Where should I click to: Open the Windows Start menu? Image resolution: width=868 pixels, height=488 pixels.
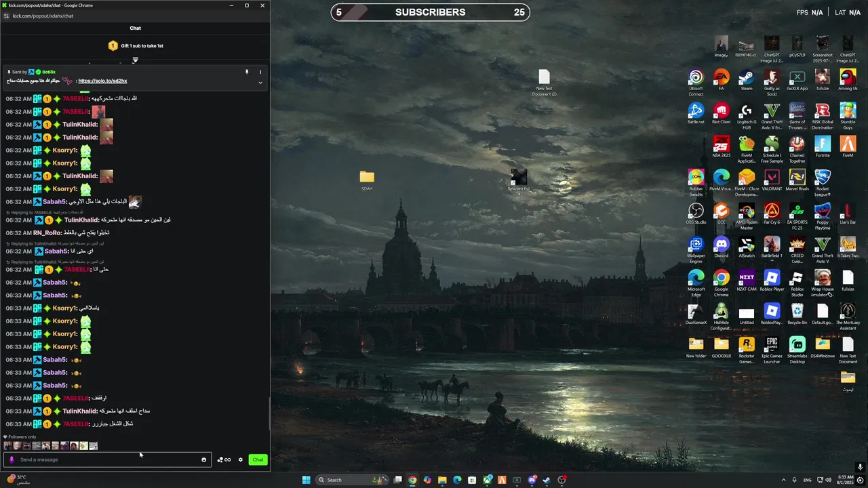coord(306,480)
